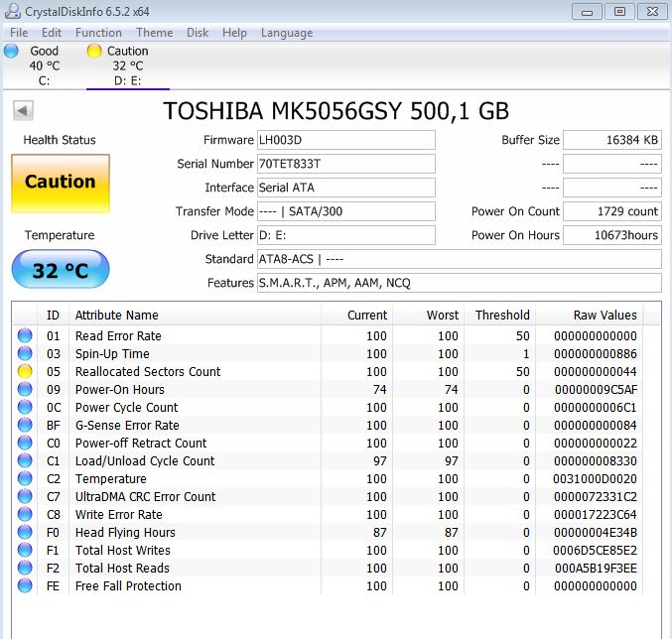
Task: Select the UltraDMA CRC Error Count text
Action: click(145, 497)
